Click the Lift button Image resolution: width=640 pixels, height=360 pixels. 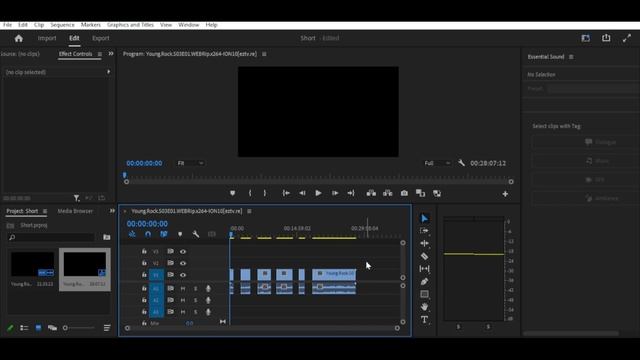pos(371,193)
